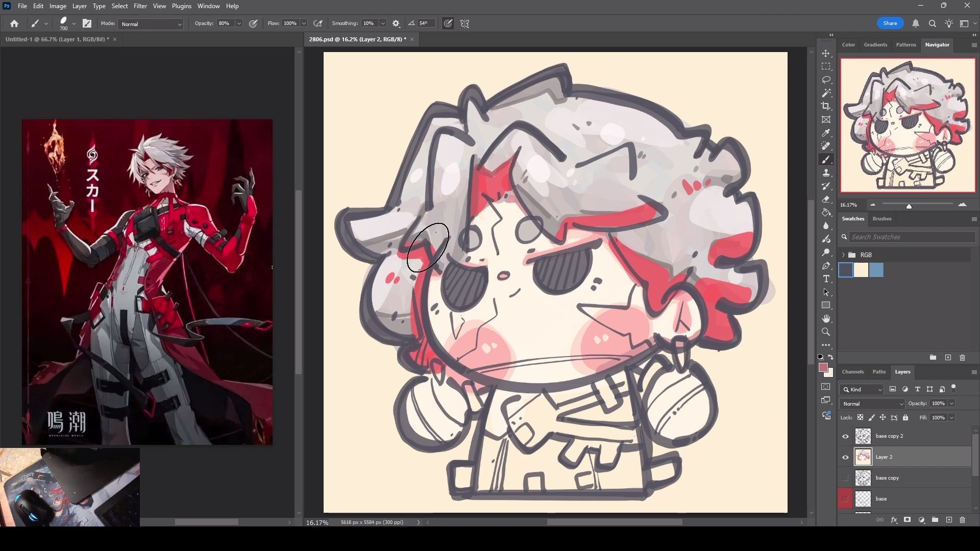Expand the RGB swatch group
This screenshot has height=551, width=980.
click(x=843, y=255)
